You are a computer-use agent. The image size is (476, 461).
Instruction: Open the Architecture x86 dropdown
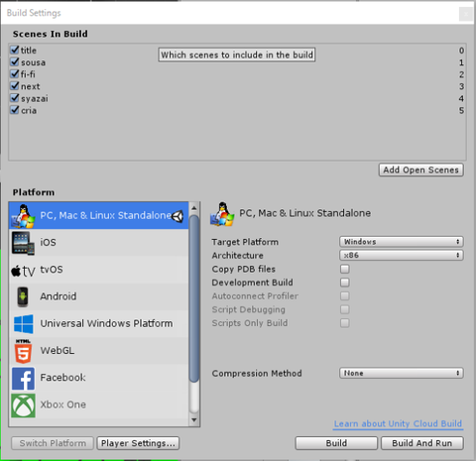(x=402, y=255)
